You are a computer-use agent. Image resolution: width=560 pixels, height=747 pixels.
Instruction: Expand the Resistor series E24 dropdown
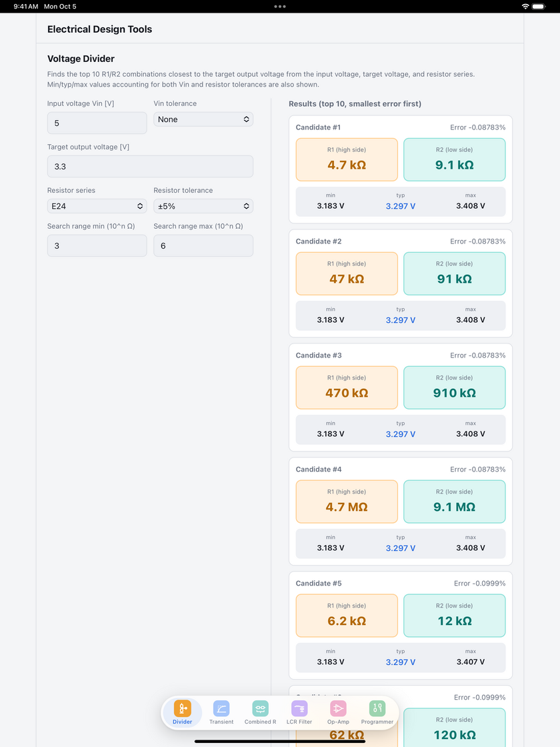97,206
